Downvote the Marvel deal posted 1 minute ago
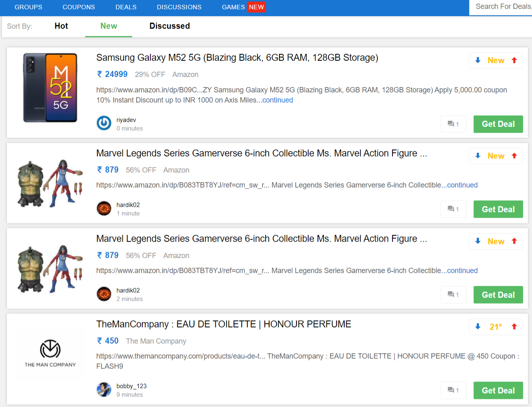 pos(478,156)
